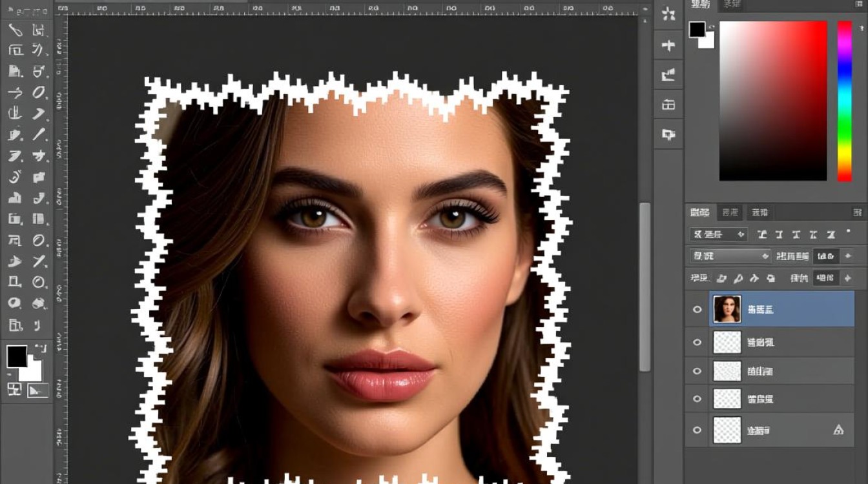Click the black foreground color swatch in toolbar
868x484 pixels.
tap(17, 356)
